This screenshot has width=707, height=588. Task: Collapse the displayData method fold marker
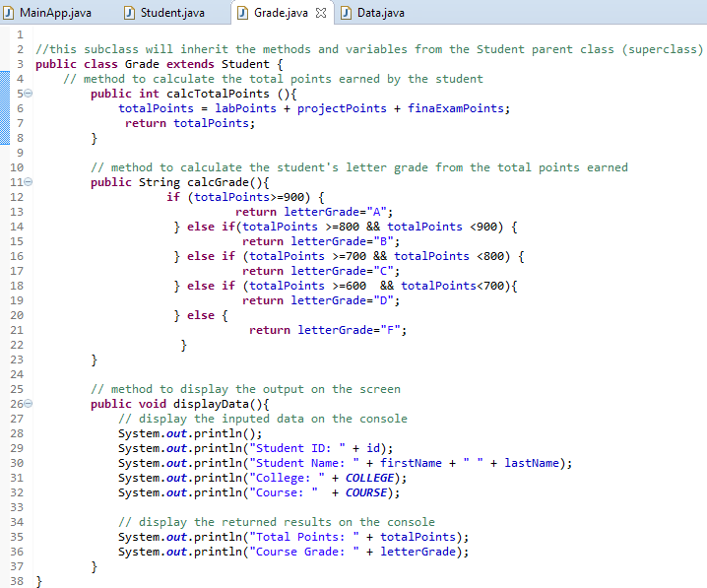click(x=28, y=404)
